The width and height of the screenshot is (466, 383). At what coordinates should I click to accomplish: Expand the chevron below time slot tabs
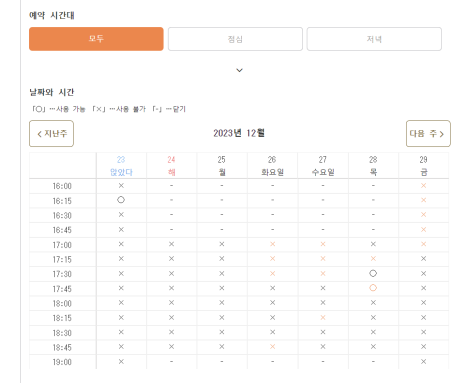tap(239, 70)
